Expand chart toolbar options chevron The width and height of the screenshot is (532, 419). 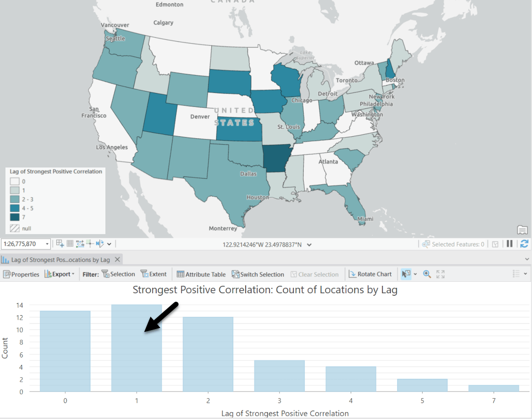pyautogui.click(x=525, y=274)
